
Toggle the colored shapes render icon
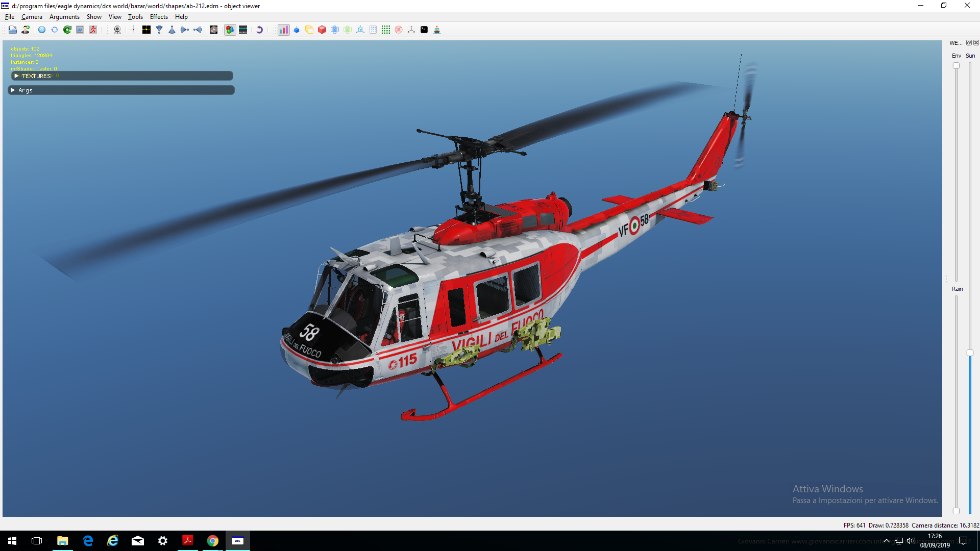[x=230, y=30]
